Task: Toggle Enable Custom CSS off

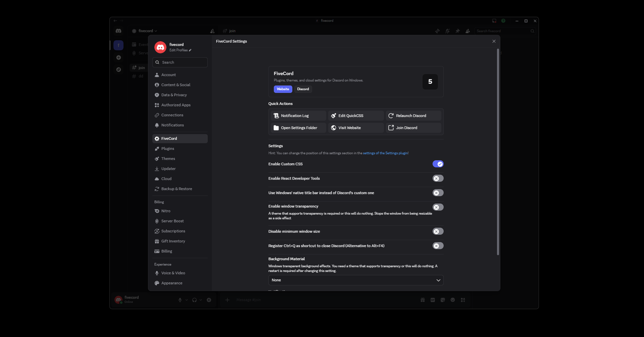Action: coord(438,164)
